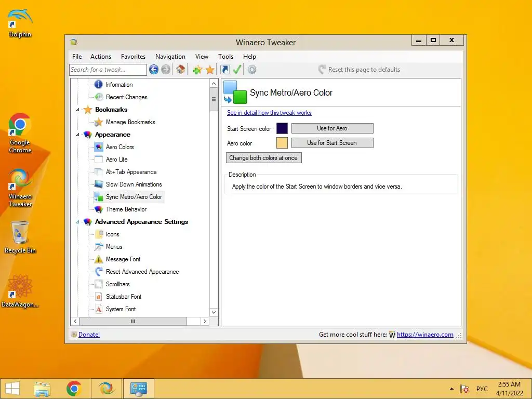Click the blue Back navigation arrow
The image size is (532, 399).
[x=154, y=70]
